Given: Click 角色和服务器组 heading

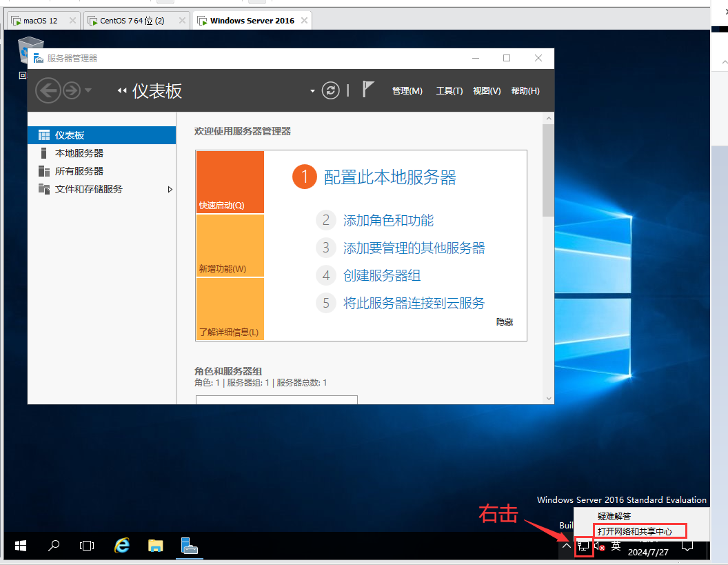Looking at the screenshot, I should pyautogui.click(x=228, y=371).
